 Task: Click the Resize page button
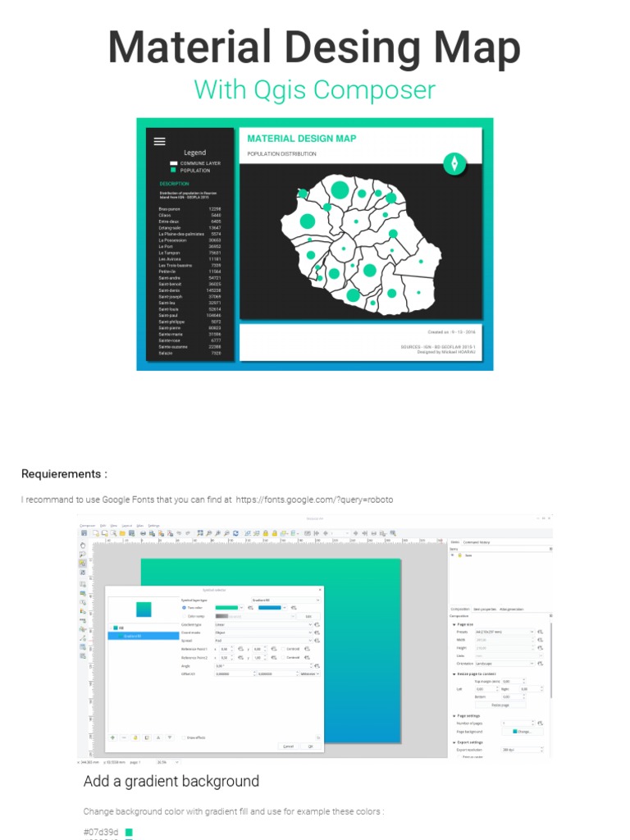pyautogui.click(x=500, y=705)
